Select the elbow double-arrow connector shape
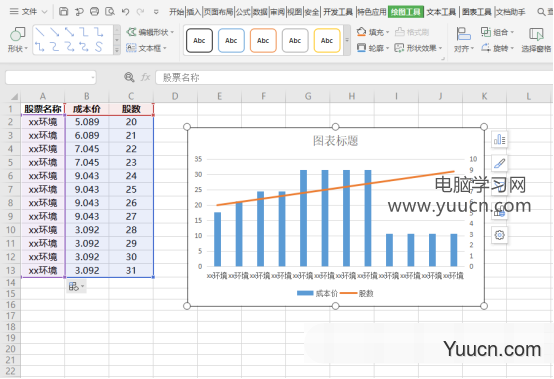 pos(40,47)
